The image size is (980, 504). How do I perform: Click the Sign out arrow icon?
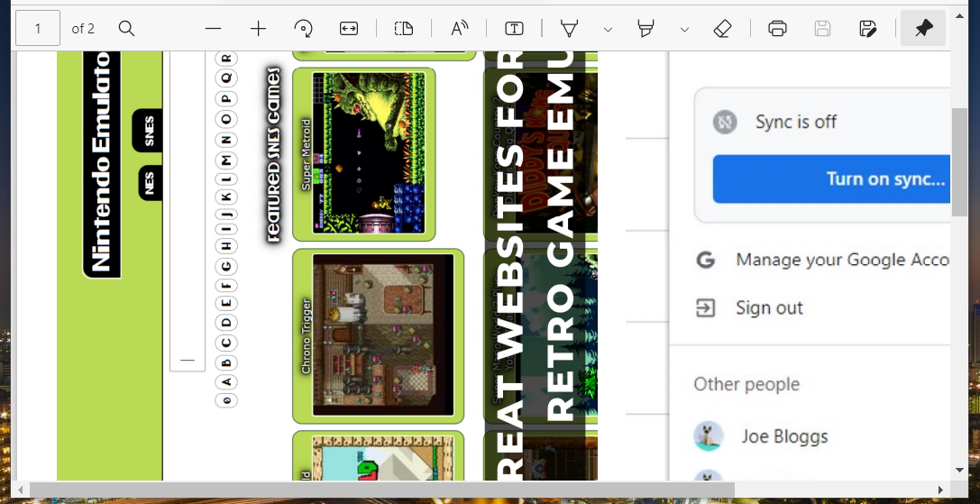click(x=706, y=307)
